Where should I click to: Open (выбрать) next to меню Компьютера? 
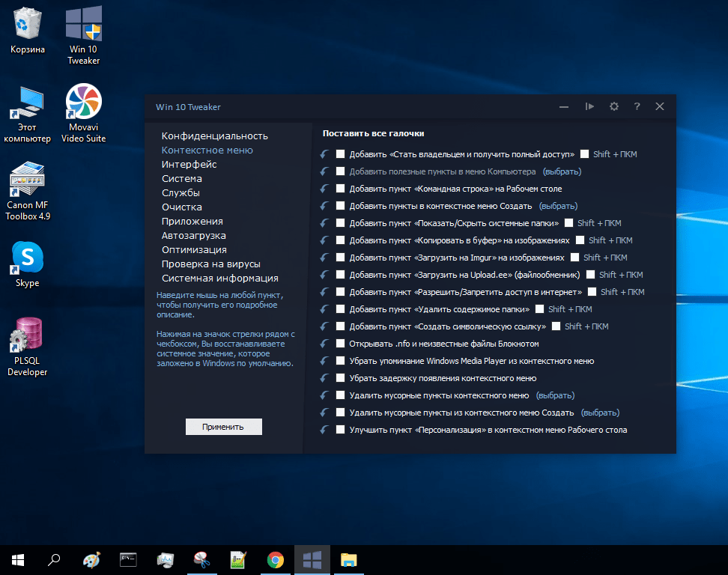point(562,171)
